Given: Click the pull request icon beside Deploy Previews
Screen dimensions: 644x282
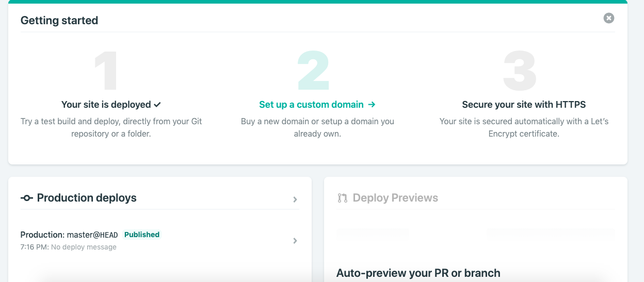Looking at the screenshot, I should coord(343,198).
